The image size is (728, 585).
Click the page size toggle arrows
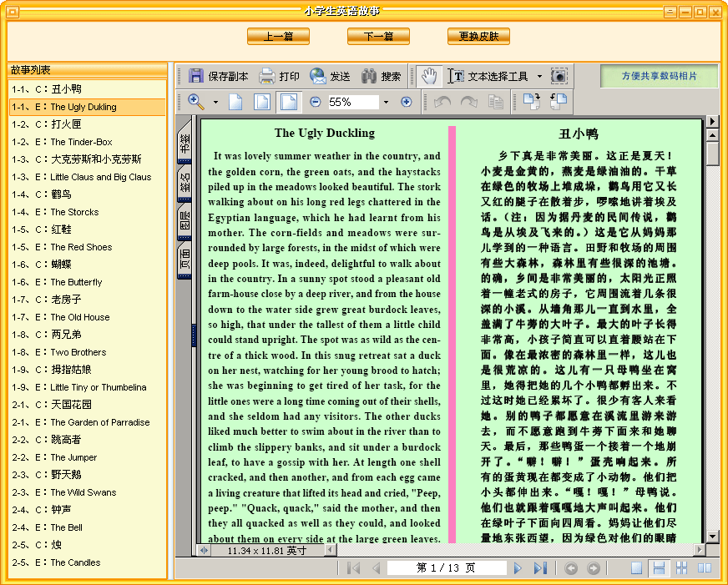pos(204,550)
